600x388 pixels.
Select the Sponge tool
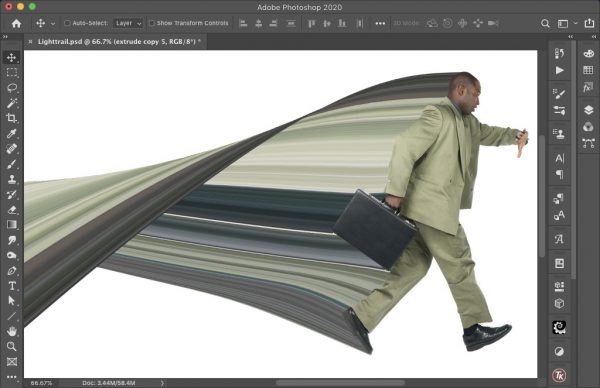coord(11,255)
